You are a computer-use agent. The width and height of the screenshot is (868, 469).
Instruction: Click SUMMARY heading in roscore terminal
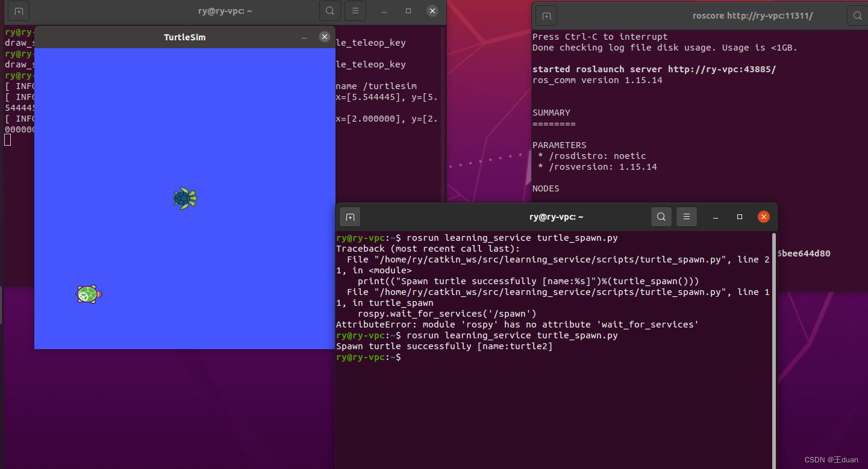[551, 113]
